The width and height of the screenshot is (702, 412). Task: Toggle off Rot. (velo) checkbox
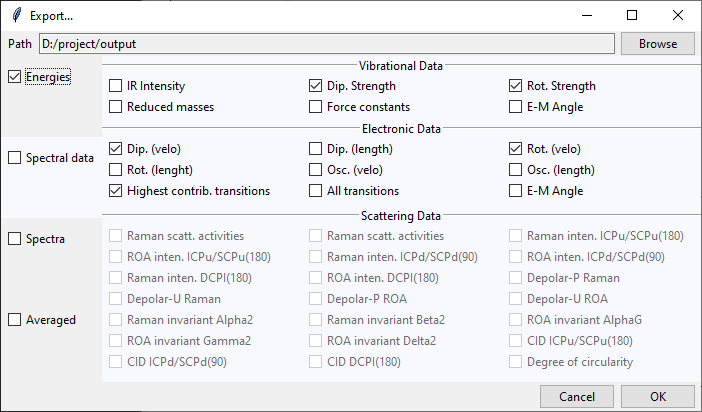515,149
